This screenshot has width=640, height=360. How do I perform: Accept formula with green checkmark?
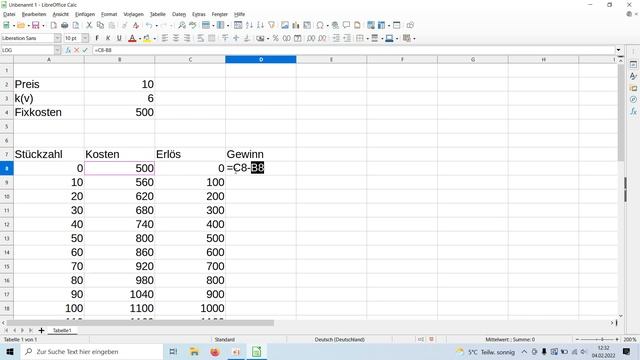pyautogui.click(x=85, y=50)
